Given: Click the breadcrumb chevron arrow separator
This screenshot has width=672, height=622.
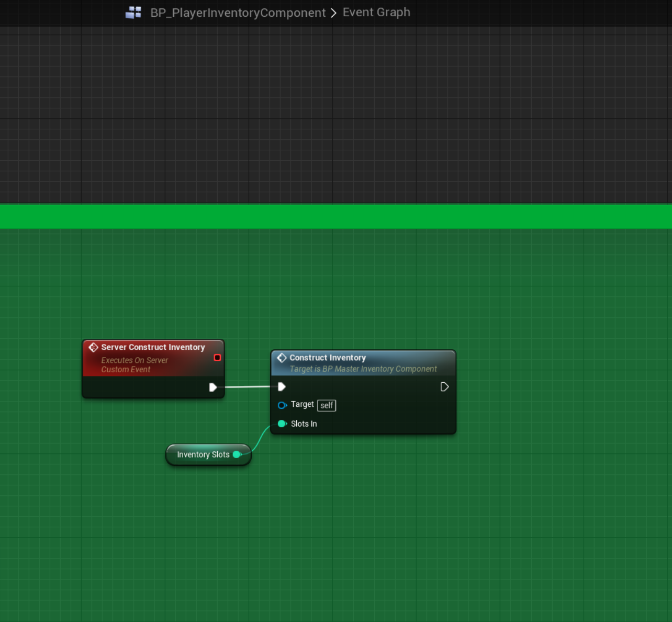Looking at the screenshot, I should (x=333, y=13).
